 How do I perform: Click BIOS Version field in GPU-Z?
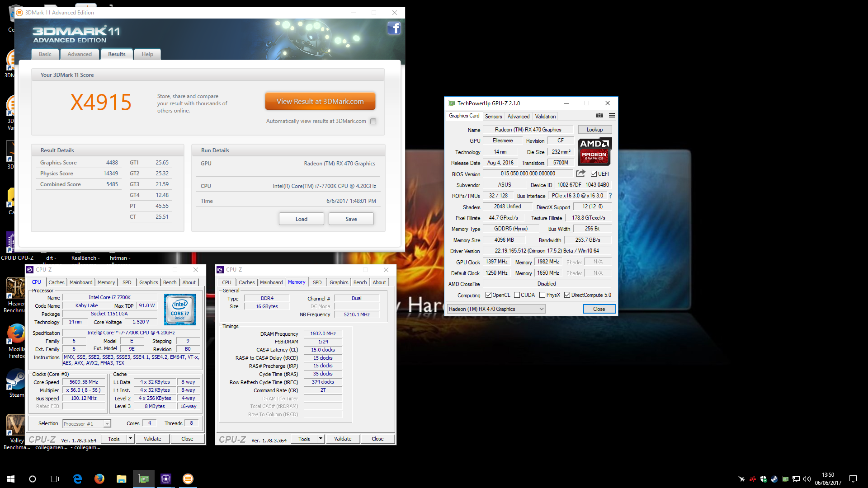click(528, 174)
